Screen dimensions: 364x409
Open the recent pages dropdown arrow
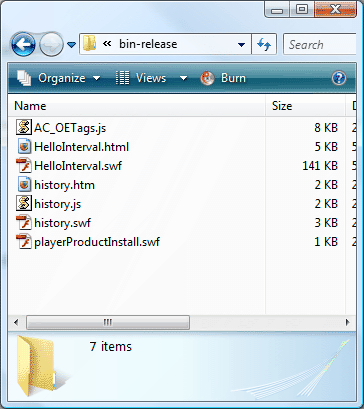coord(71,44)
